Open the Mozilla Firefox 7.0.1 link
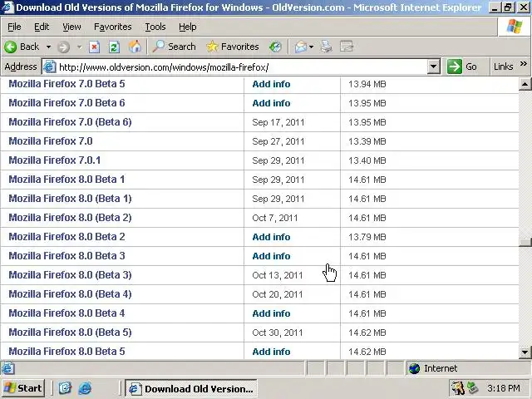Image resolution: width=532 pixels, height=399 pixels. click(55, 160)
